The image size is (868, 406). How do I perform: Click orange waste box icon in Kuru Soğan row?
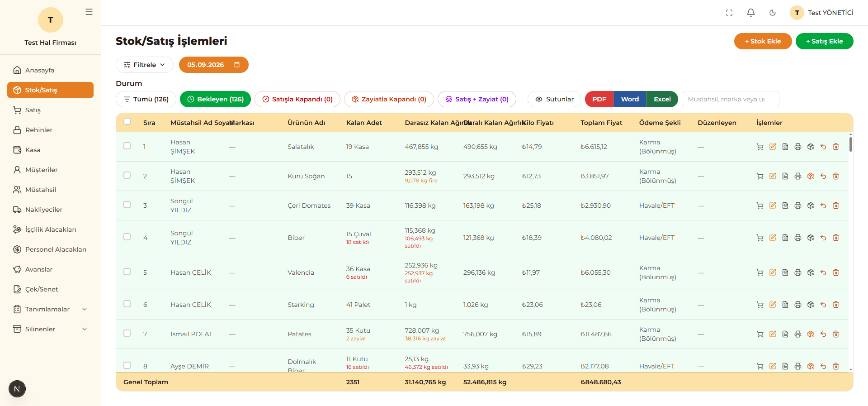[x=811, y=176]
